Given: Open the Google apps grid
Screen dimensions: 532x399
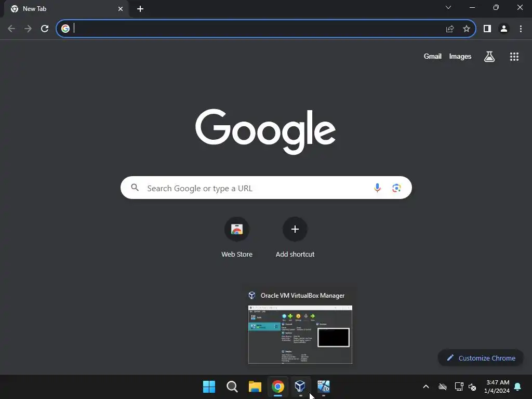Looking at the screenshot, I should click(514, 57).
